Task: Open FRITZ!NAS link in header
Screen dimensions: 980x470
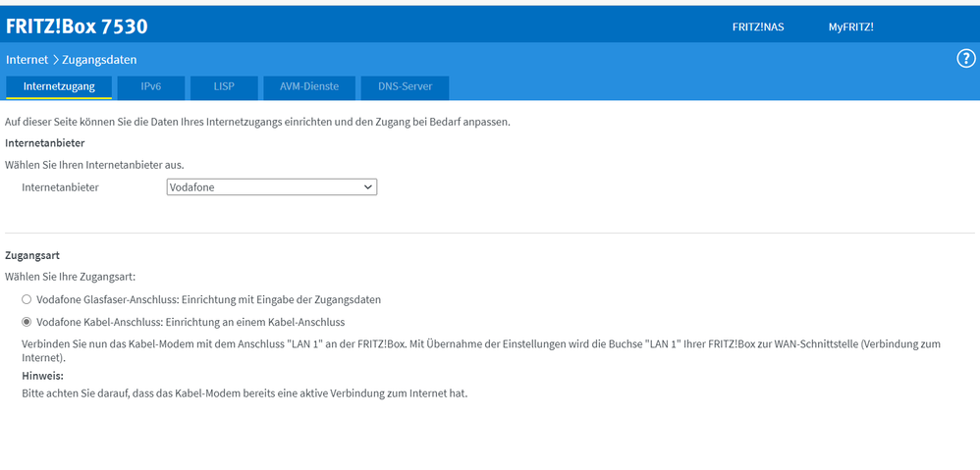Action: point(757,27)
